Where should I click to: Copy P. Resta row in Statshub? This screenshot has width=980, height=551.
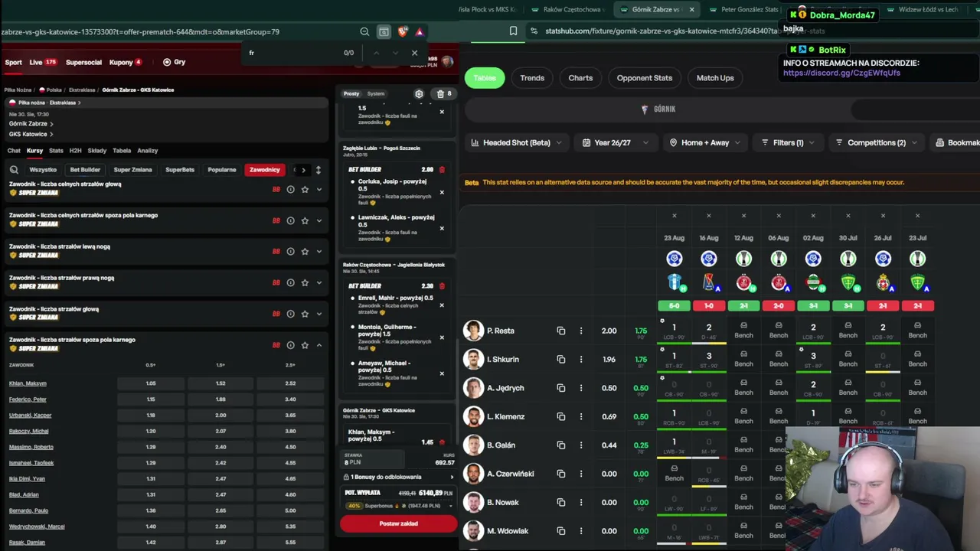click(561, 331)
